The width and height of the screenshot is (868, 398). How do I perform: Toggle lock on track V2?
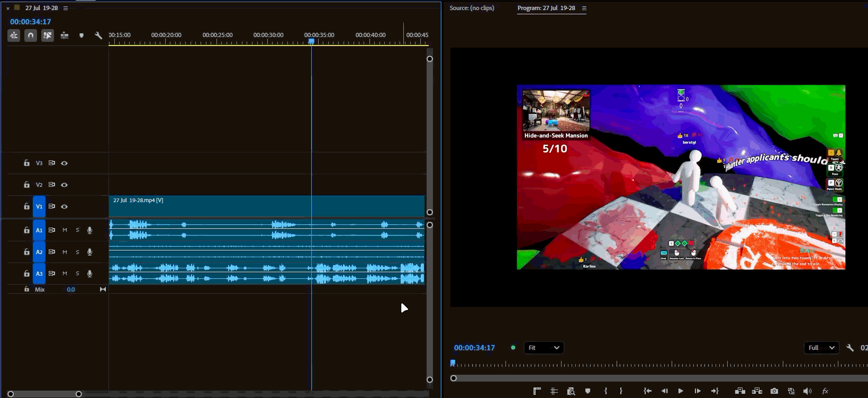tap(26, 185)
